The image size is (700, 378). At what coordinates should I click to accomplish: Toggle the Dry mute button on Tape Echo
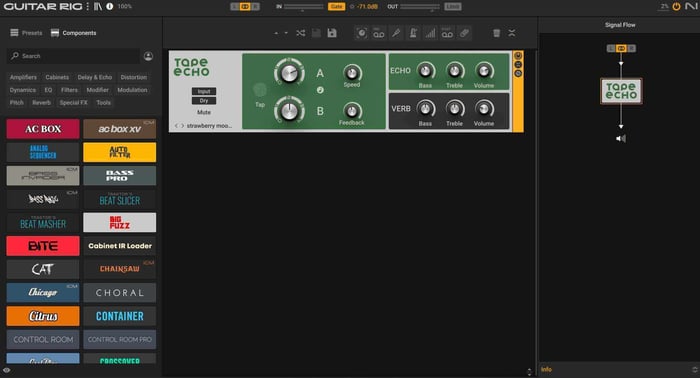204,101
